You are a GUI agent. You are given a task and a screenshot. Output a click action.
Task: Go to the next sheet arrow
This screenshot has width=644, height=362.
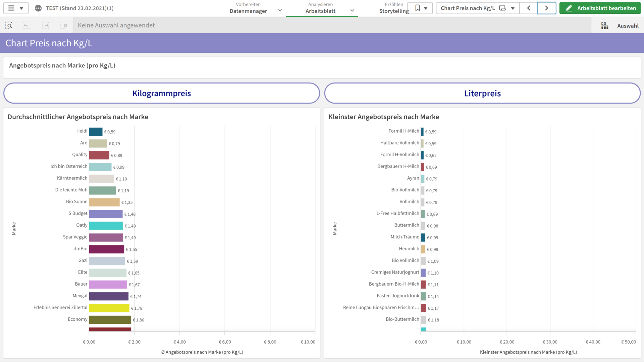click(546, 8)
